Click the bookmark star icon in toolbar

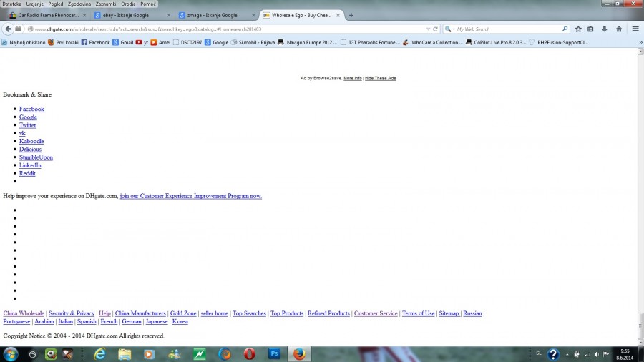tap(578, 29)
